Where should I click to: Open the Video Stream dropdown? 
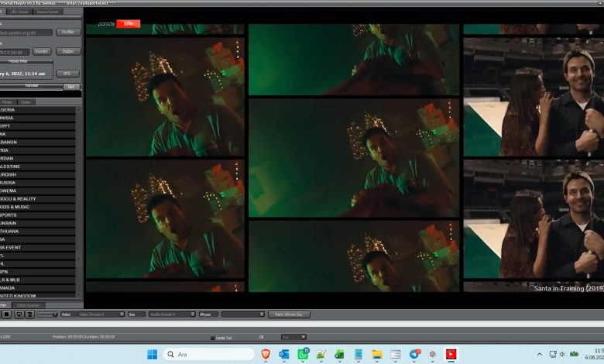point(101,314)
